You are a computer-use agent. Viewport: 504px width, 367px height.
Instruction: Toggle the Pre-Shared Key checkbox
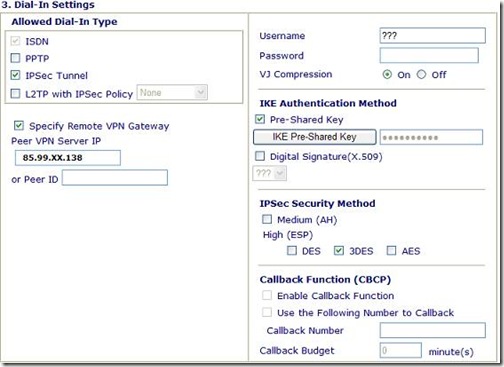tap(260, 119)
